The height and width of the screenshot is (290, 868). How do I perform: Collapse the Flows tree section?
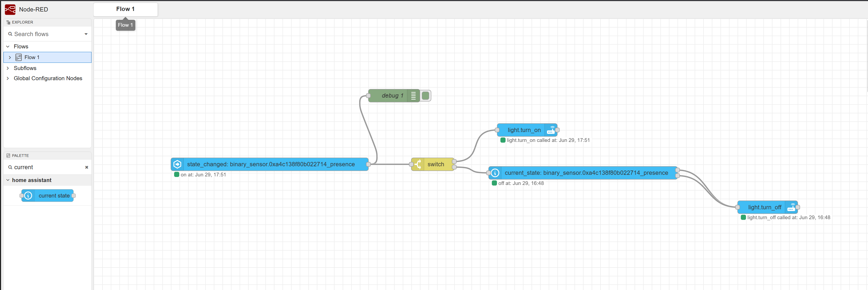point(8,47)
